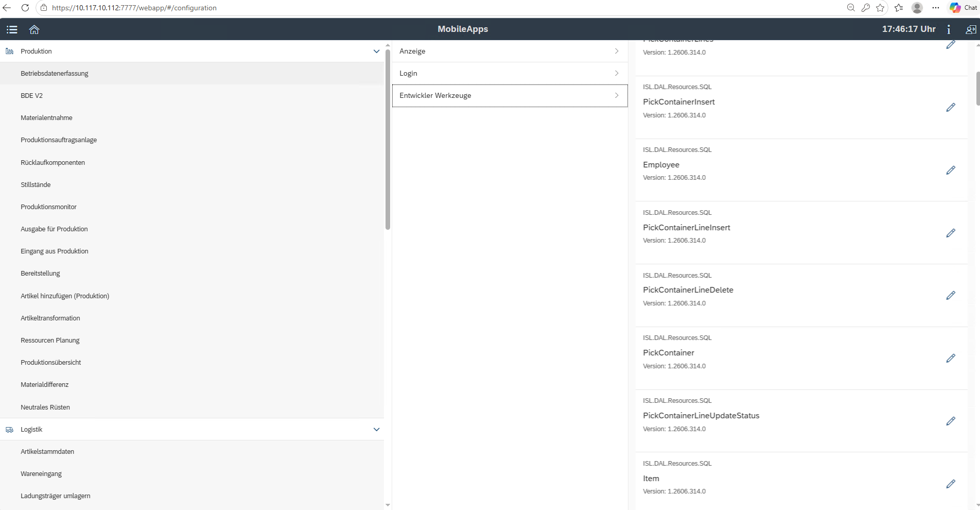Click the PickContainerLineUpdateStatus title text
Image resolution: width=980 pixels, height=510 pixels.
tap(701, 416)
